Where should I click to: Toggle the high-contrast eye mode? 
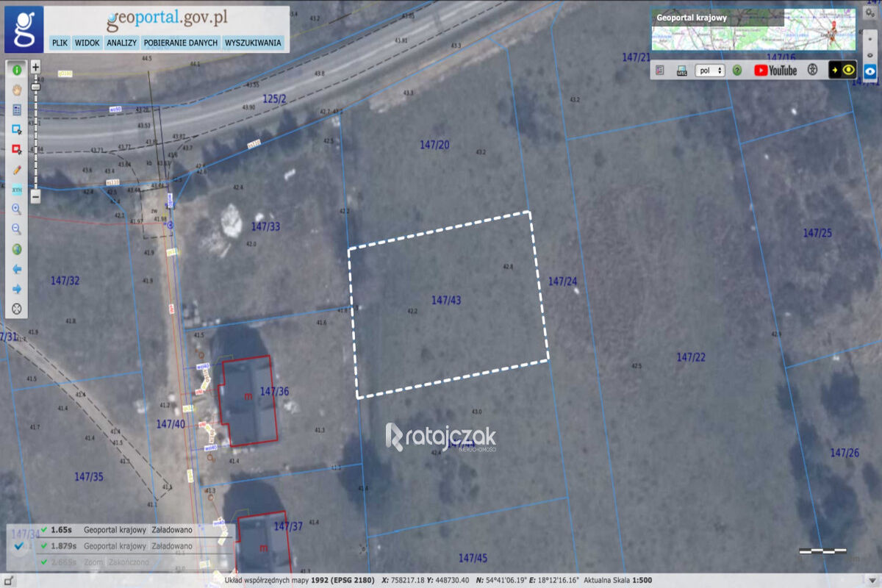tap(847, 70)
